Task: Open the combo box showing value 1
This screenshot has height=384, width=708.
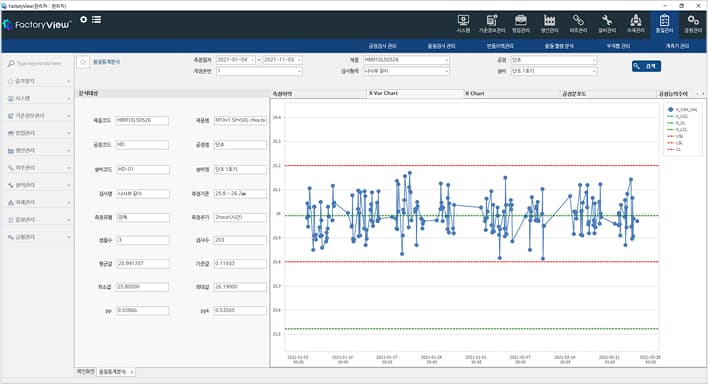Action: click(x=259, y=71)
